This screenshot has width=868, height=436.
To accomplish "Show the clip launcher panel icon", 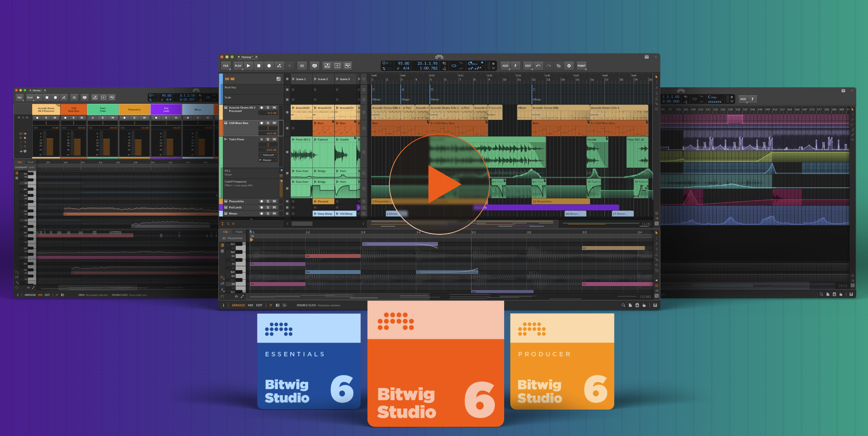I will [x=227, y=79].
